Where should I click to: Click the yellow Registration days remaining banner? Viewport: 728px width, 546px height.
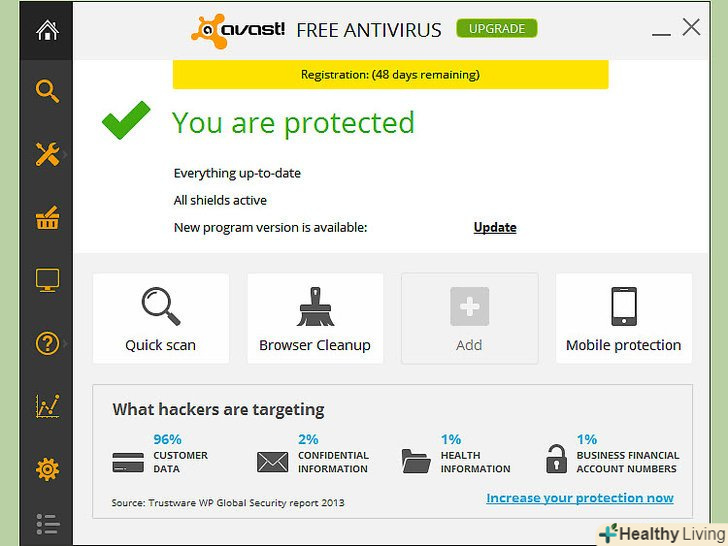click(390, 74)
